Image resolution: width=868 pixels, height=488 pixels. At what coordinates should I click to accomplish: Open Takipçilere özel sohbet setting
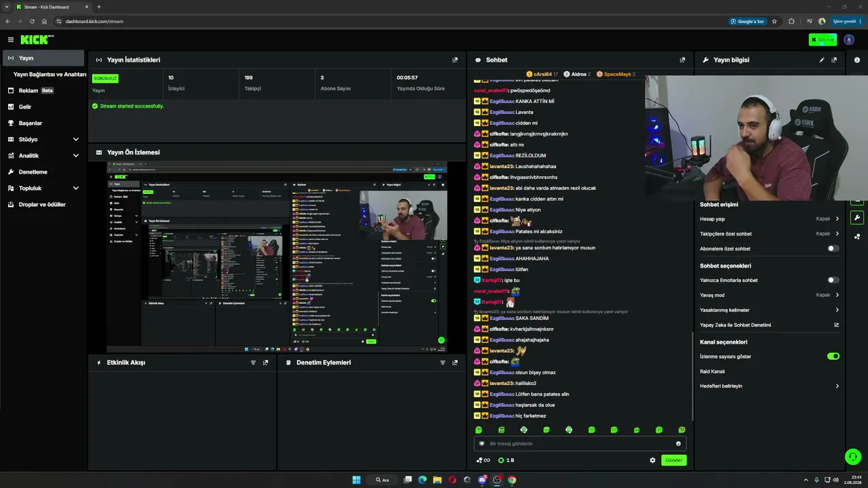tap(770, 234)
